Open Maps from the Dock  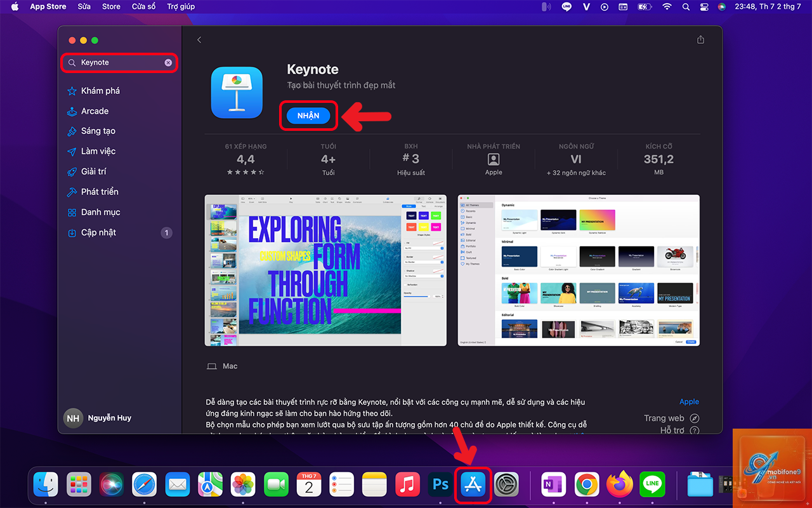210,485
